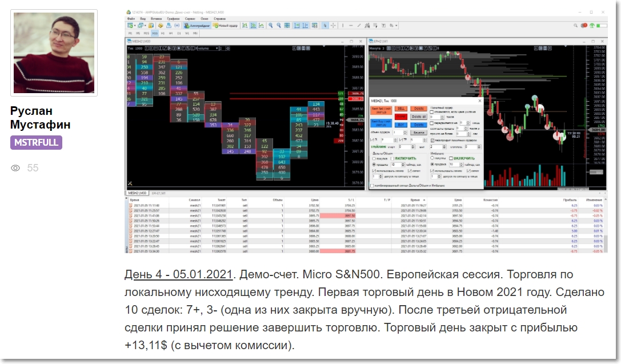
Task: Click the zoom in magnifier icon
Action: pyautogui.click(x=270, y=25)
